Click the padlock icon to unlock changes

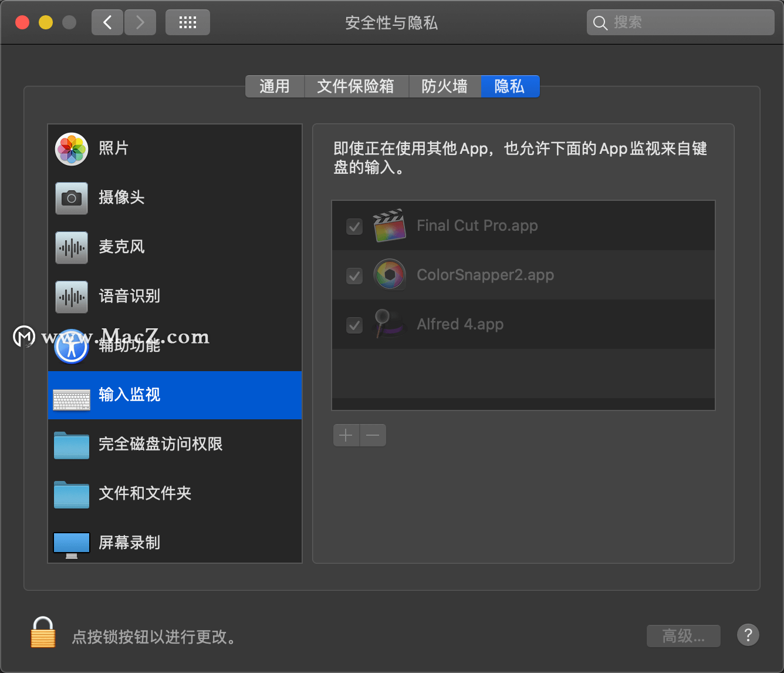43,632
